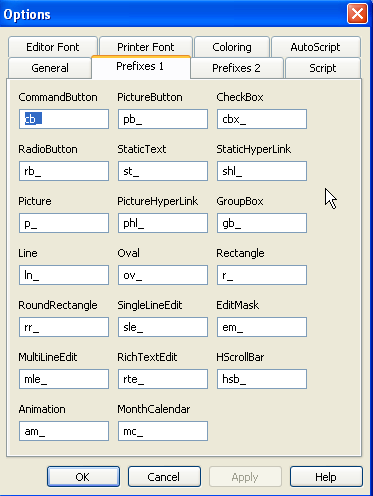Click the Picture prefix field with p_
This screenshot has height=496, width=373.
click(x=64, y=223)
